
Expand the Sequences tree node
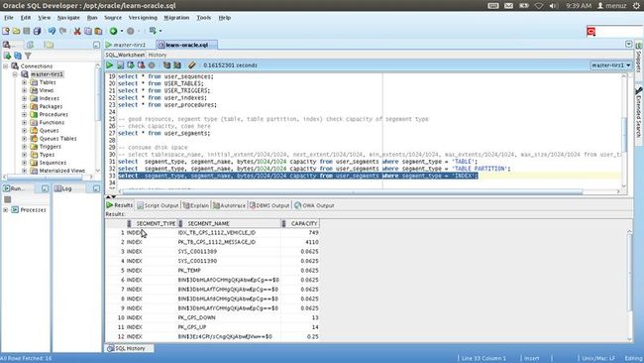click(x=24, y=163)
